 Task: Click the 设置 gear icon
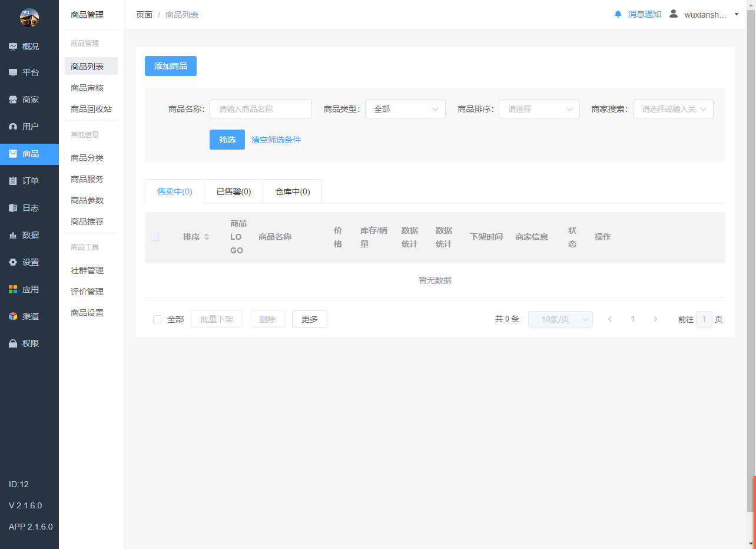point(13,262)
